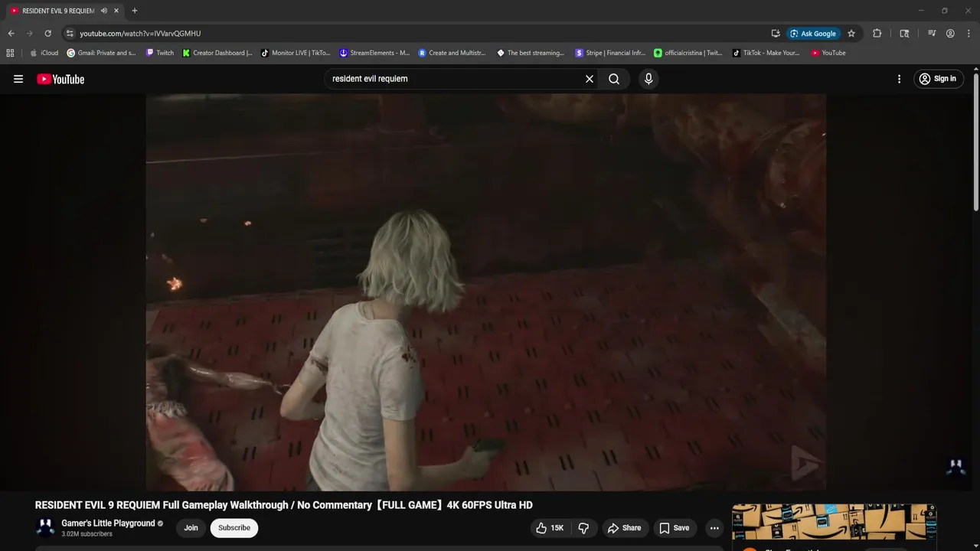Open the apps grid in the bookmarks bar
980x551 pixels.
tap(10, 53)
